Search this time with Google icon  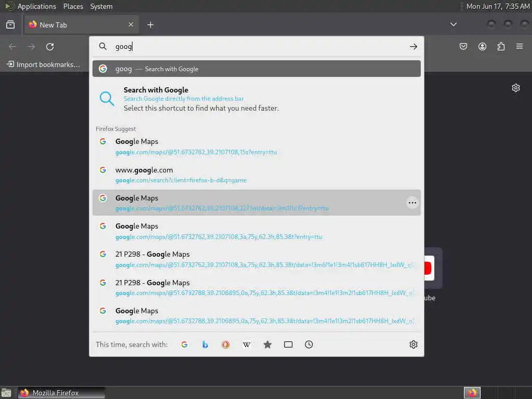point(184,344)
